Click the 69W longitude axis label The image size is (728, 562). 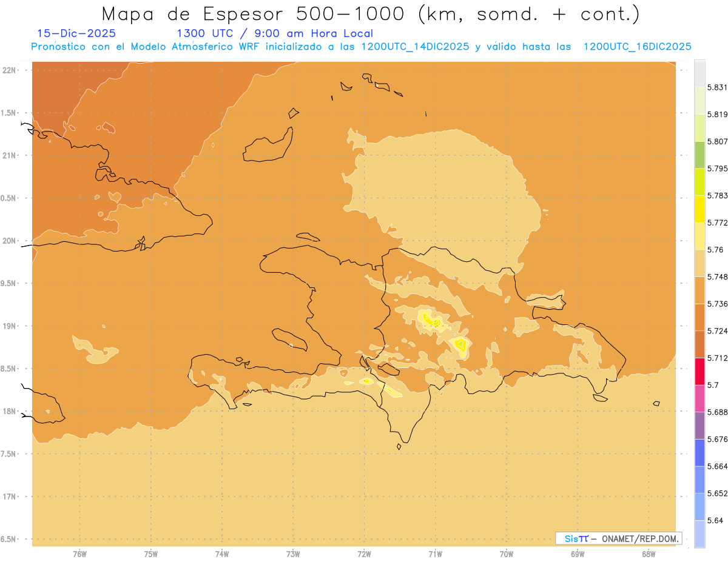578,555
